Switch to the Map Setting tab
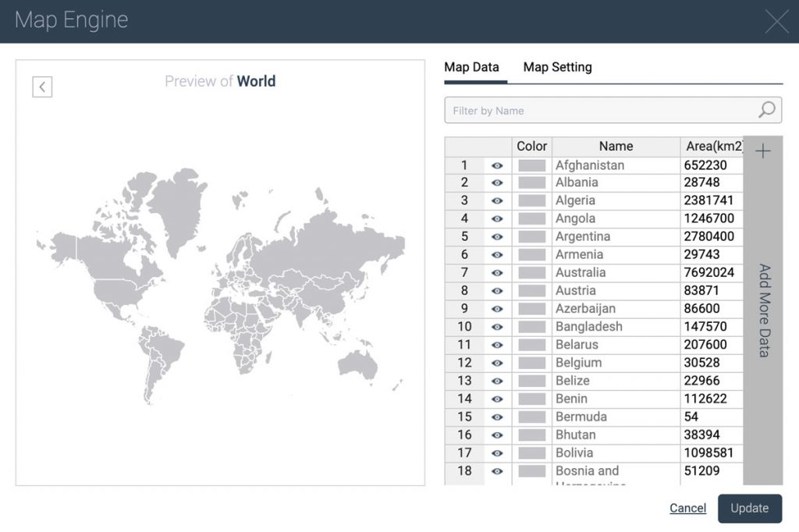This screenshot has height=532, width=799. (x=557, y=67)
